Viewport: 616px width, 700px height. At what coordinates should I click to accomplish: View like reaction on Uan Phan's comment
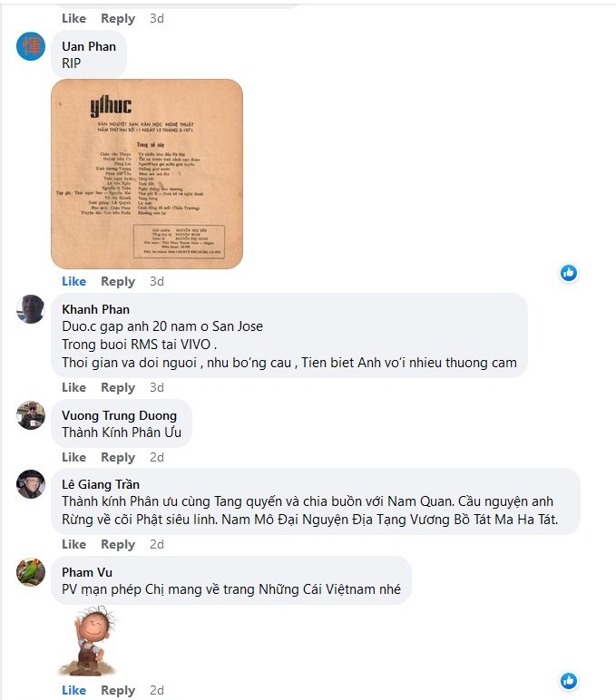point(569,273)
